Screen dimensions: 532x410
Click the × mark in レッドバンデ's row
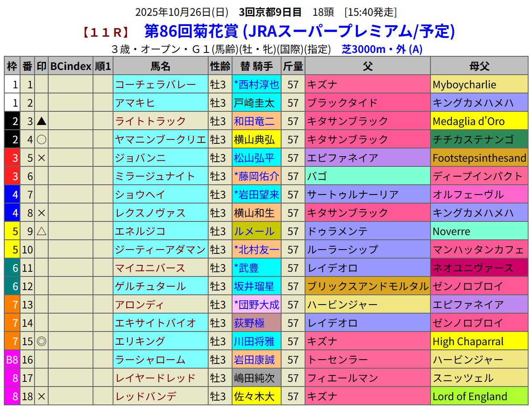click(x=41, y=396)
